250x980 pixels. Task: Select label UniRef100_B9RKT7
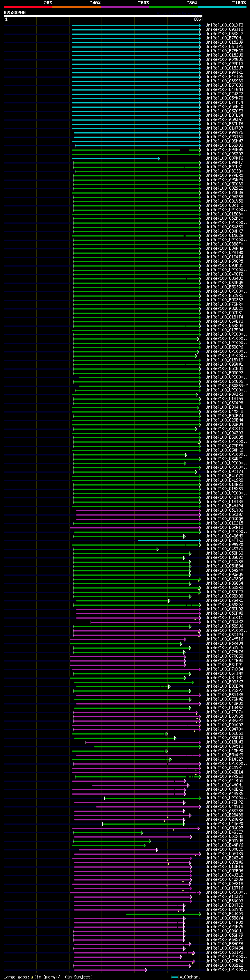tap(224, 163)
